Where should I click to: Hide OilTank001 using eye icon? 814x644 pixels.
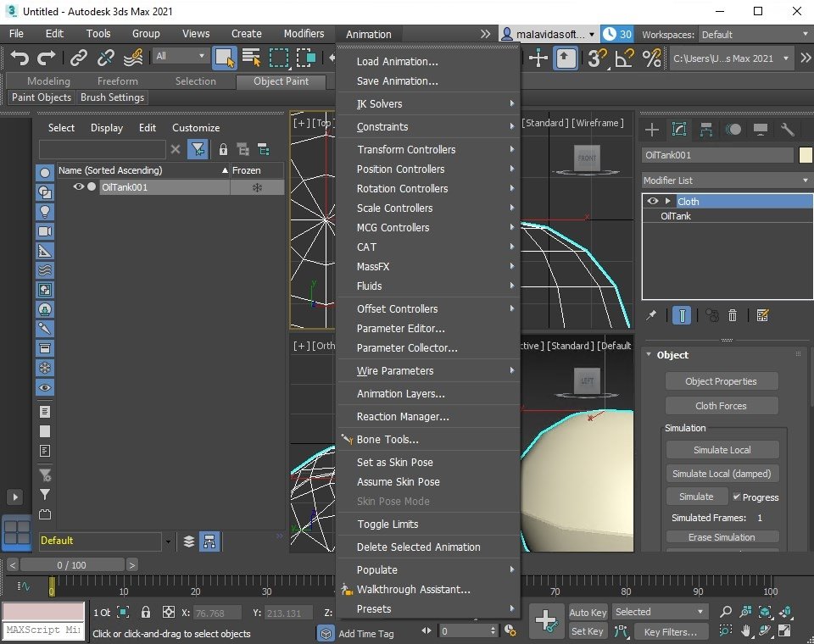pyautogui.click(x=78, y=187)
